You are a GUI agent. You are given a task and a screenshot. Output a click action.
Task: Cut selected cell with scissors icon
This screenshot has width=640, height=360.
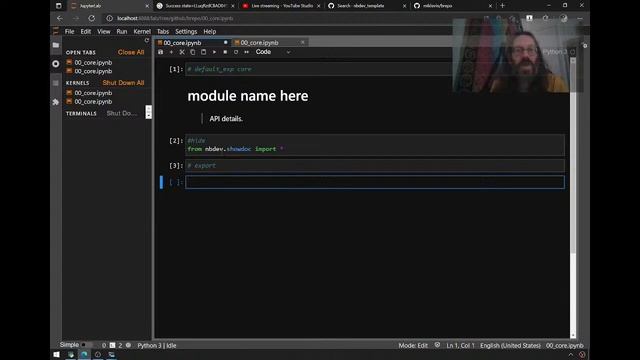click(182, 52)
